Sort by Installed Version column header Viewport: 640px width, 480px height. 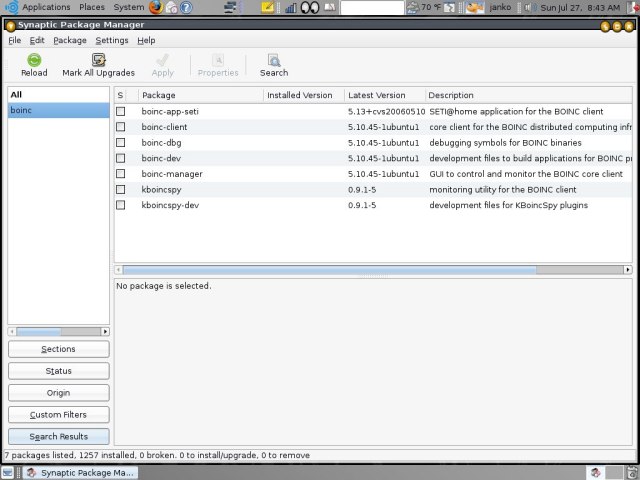point(304,95)
